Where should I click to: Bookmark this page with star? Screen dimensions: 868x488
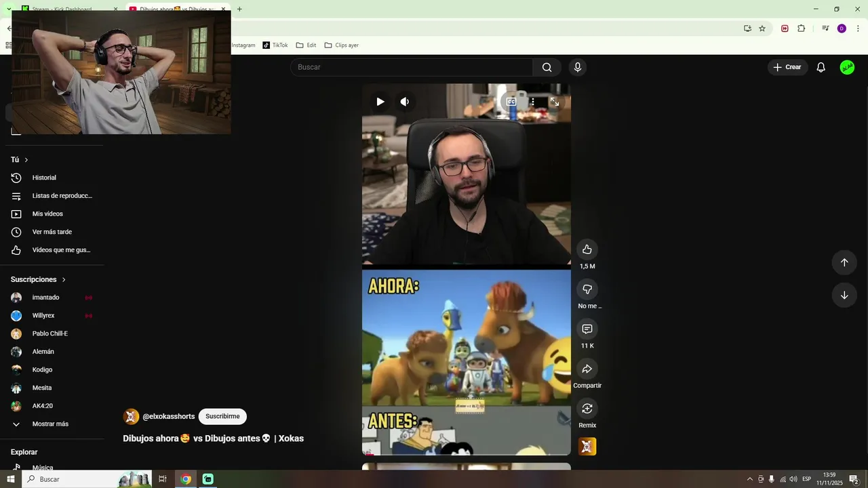[x=762, y=28]
